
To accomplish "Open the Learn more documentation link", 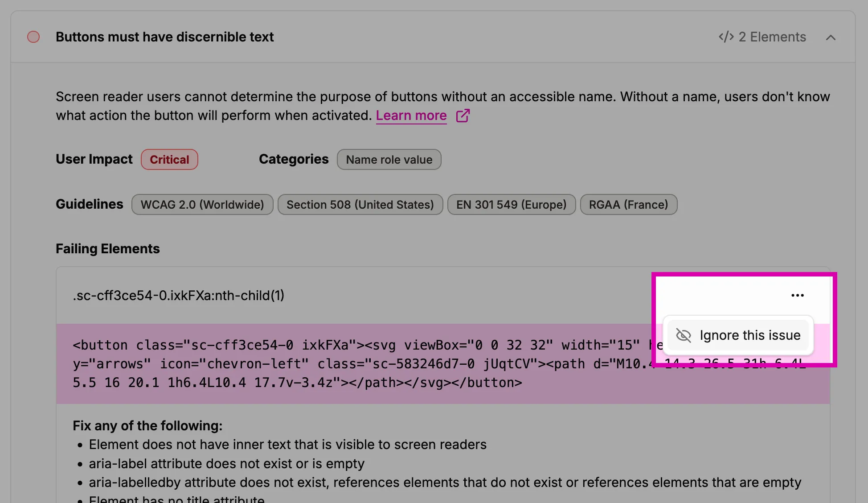I will click(411, 115).
